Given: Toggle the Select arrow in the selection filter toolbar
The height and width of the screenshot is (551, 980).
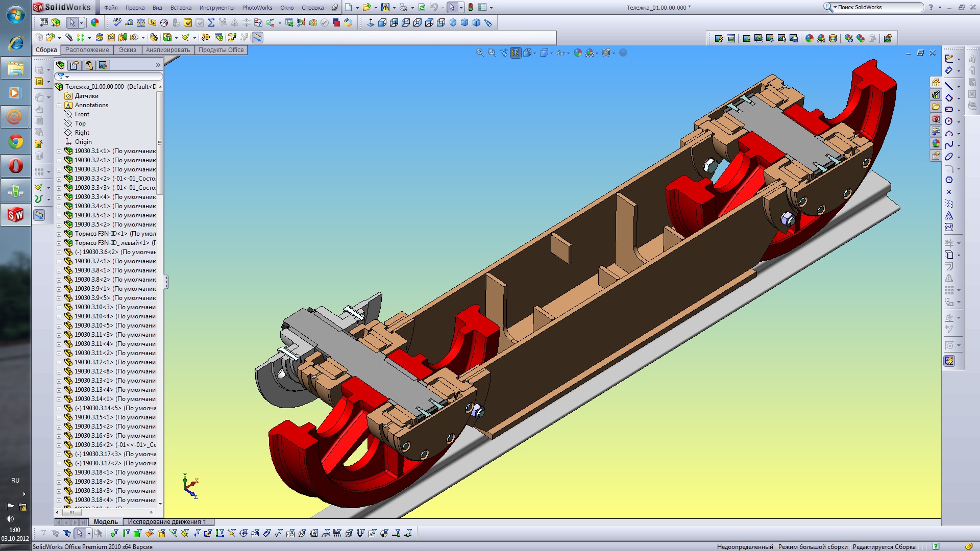Looking at the screenshot, I should click(x=80, y=534).
